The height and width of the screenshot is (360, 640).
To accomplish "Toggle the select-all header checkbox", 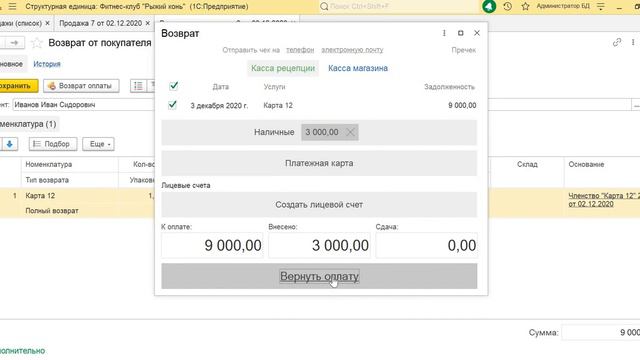I will (x=173, y=86).
